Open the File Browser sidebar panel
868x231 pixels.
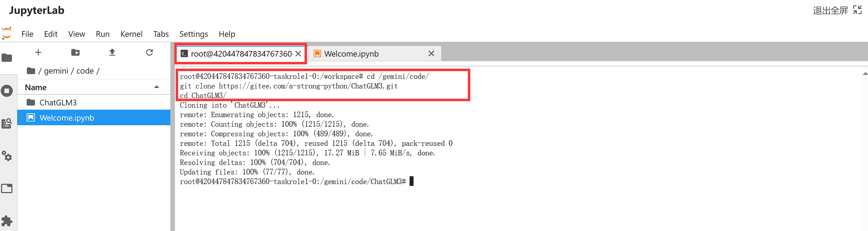point(7,58)
